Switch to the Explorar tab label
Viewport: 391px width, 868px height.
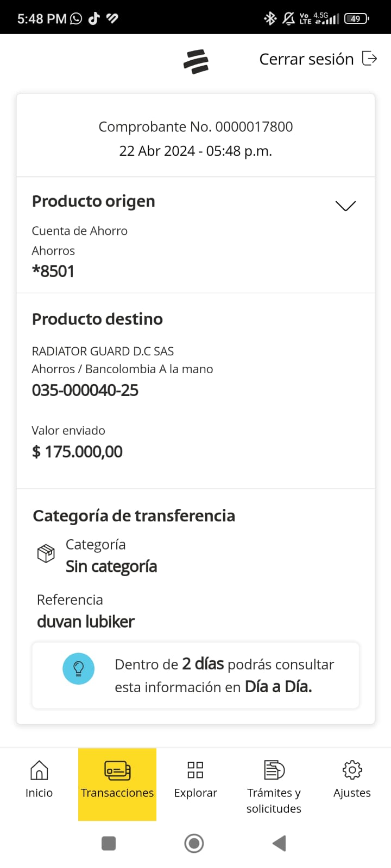(195, 793)
